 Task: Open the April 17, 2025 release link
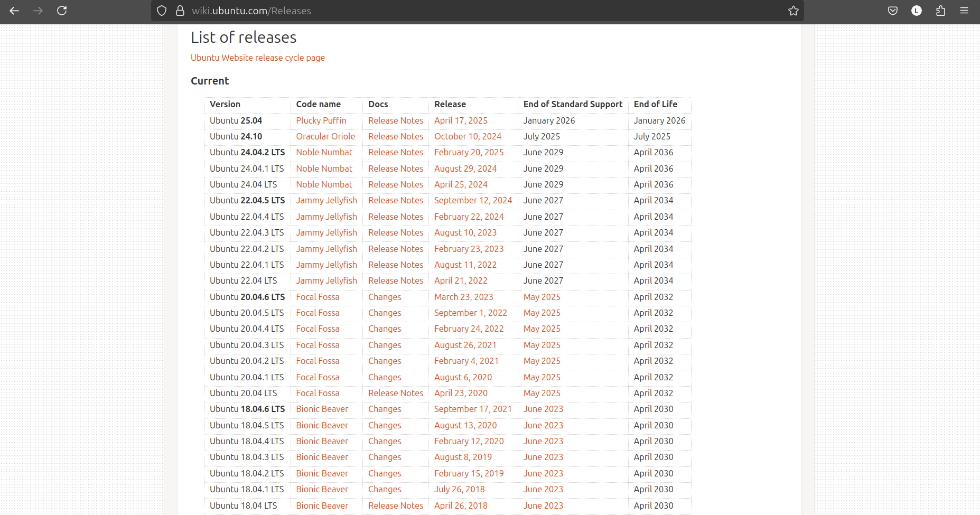click(x=461, y=120)
